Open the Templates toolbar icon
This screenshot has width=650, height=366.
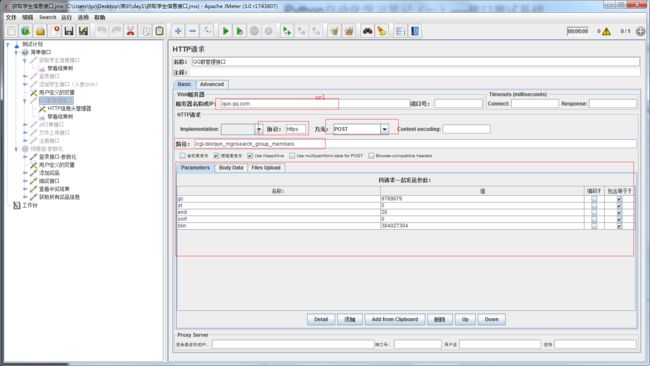click(26, 31)
